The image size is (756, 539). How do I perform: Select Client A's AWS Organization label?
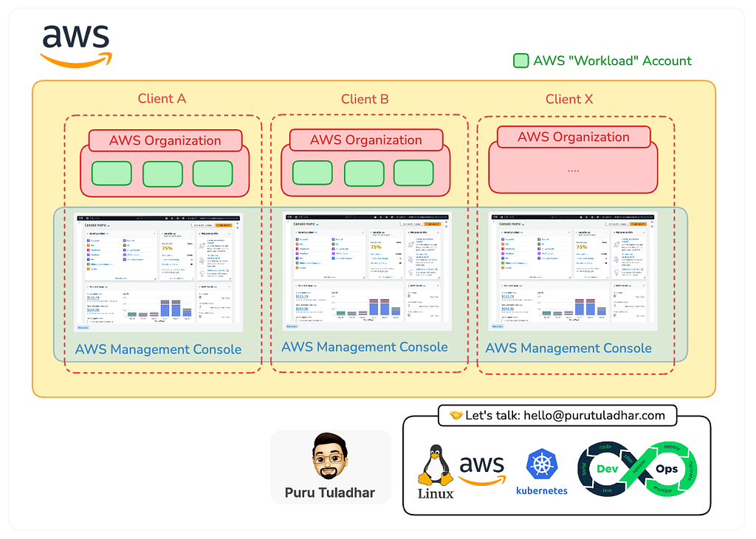[165, 140]
